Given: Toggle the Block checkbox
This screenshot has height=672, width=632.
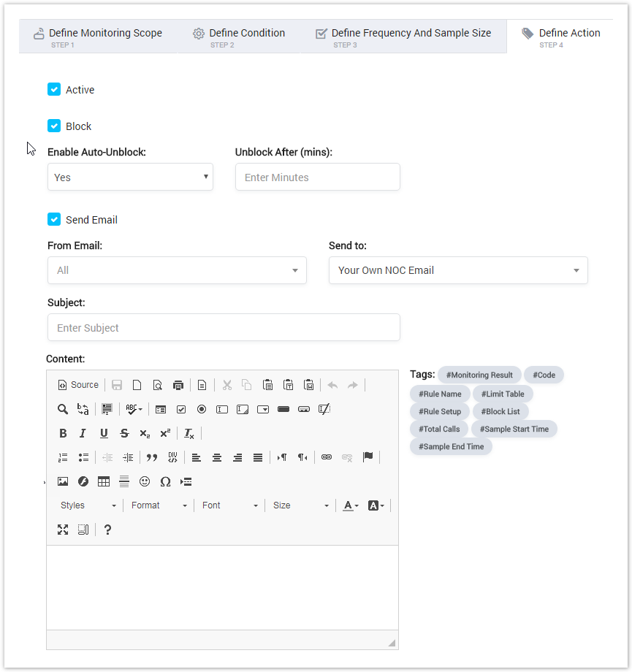Looking at the screenshot, I should click(x=54, y=126).
